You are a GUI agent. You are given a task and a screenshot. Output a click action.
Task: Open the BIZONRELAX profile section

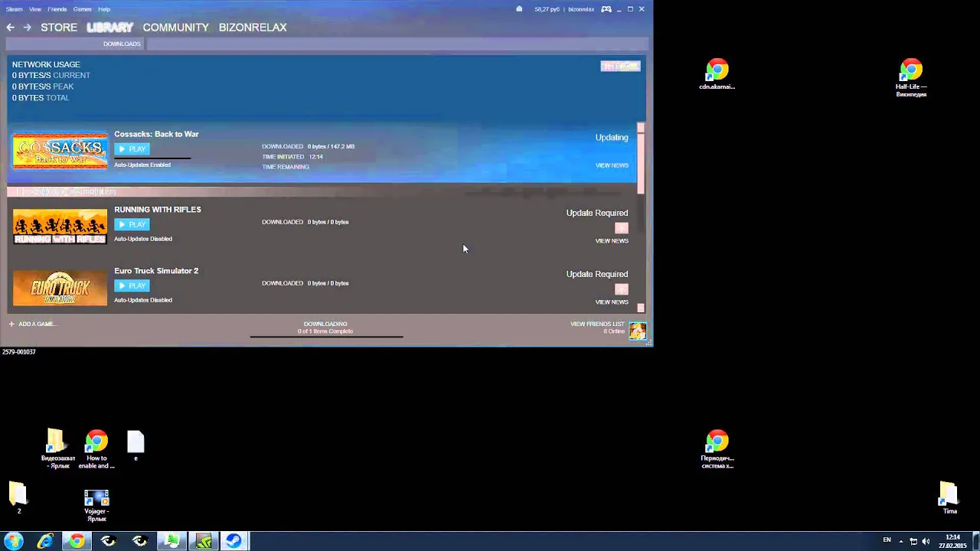coord(253,28)
